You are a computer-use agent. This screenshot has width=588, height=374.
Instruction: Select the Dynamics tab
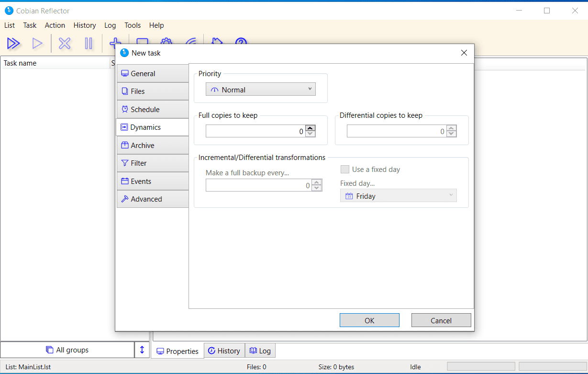pos(153,127)
